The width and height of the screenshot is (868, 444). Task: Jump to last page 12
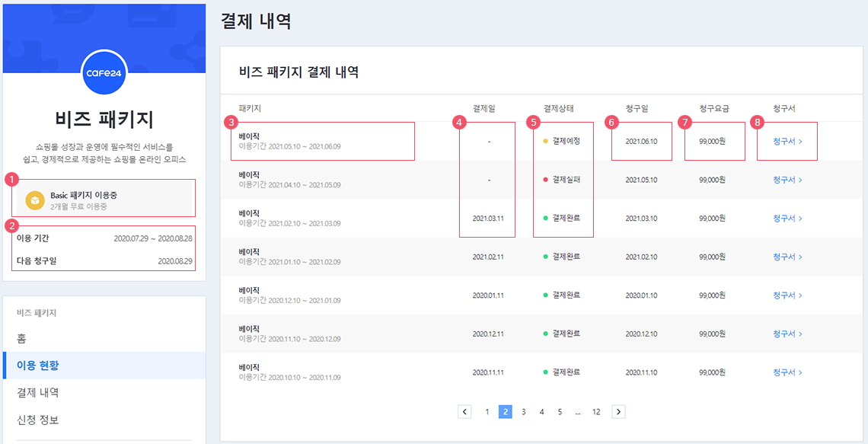coord(595,411)
